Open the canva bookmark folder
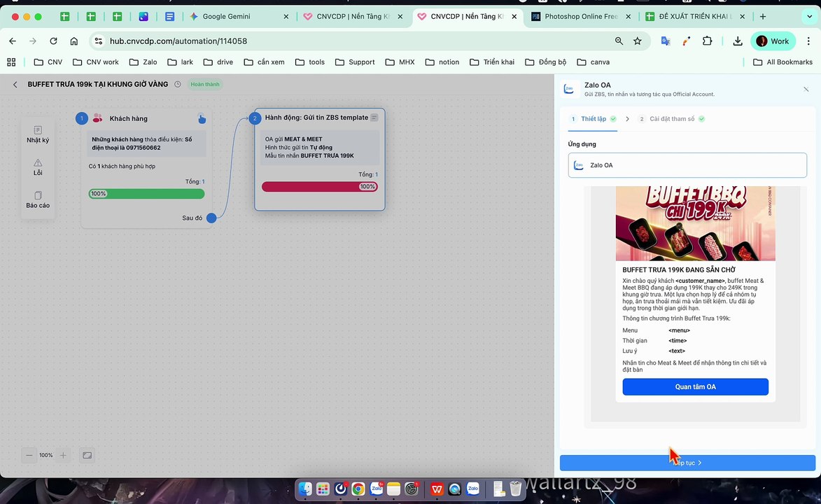The image size is (821, 504). tap(594, 62)
